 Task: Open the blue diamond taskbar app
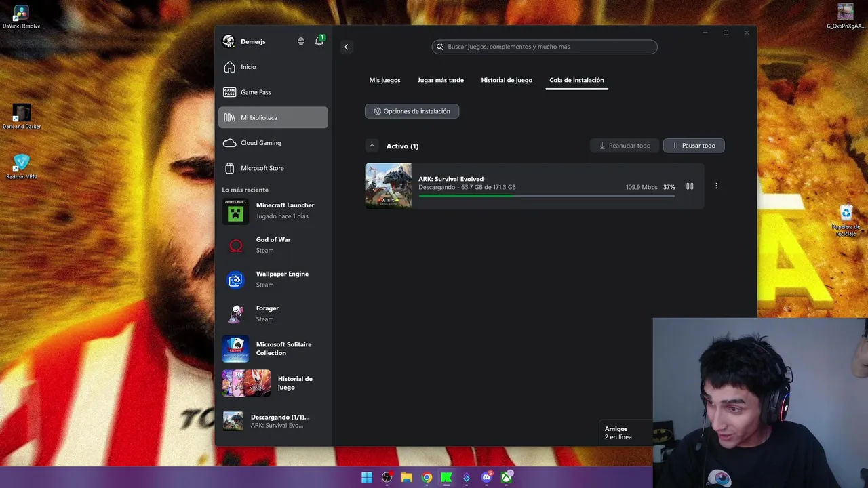click(467, 477)
